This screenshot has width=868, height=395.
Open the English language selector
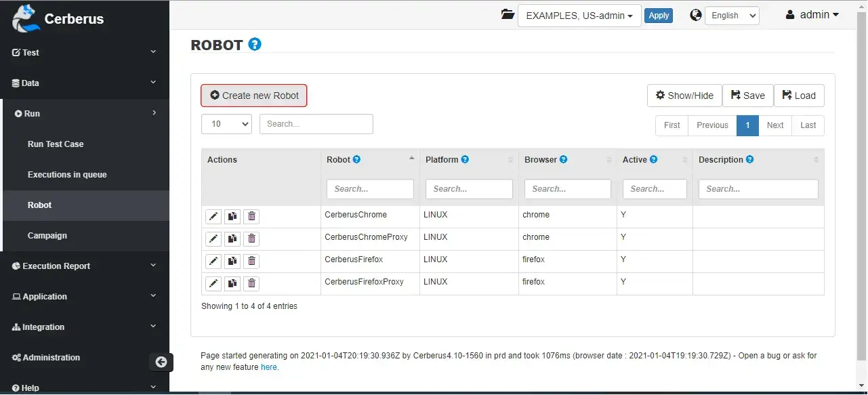(732, 16)
